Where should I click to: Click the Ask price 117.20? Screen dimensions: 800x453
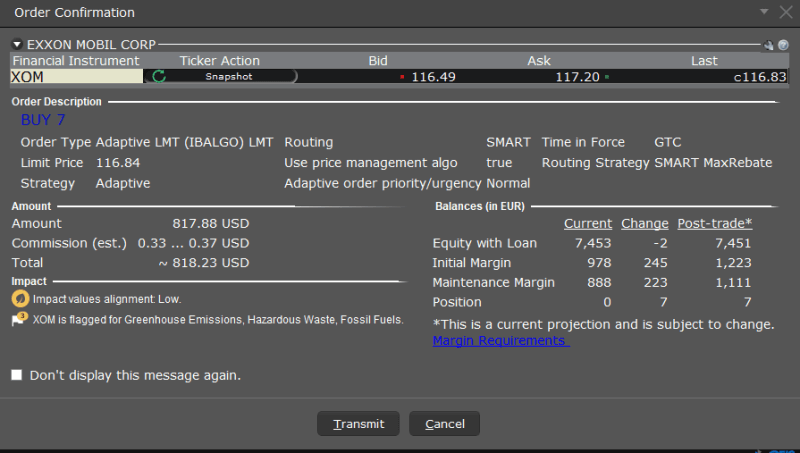point(577,77)
